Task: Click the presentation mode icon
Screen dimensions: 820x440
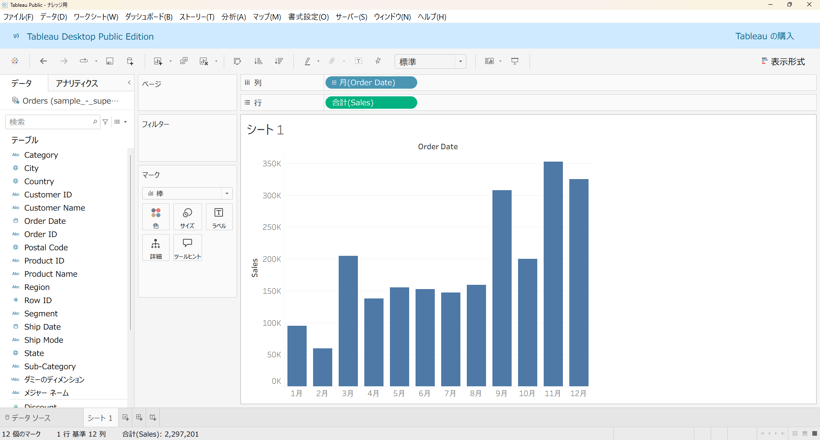Action: pos(515,61)
